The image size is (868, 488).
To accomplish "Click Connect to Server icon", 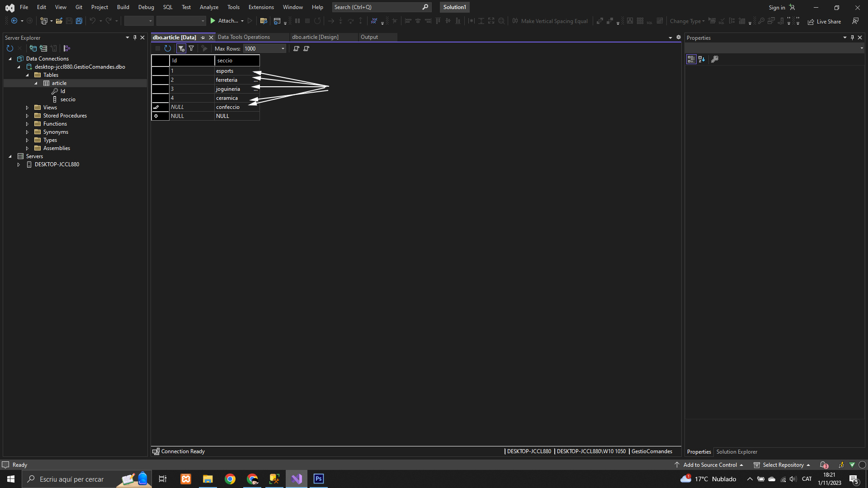I will (x=43, y=48).
